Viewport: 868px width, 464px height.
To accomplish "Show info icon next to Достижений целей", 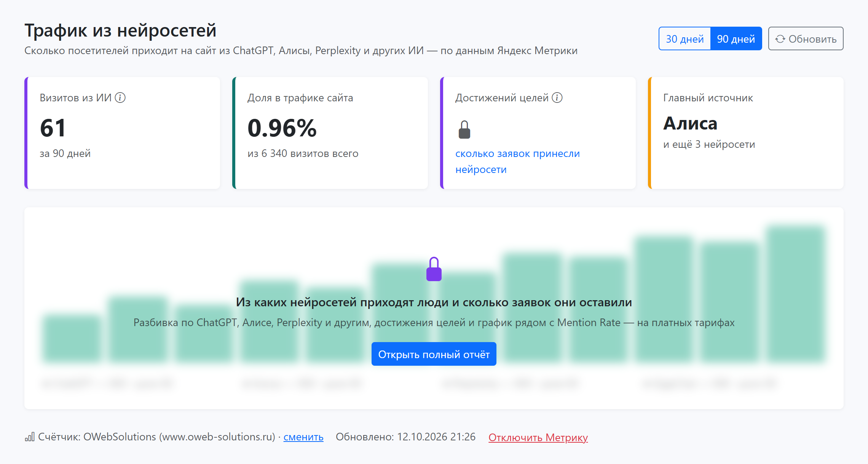I will [x=557, y=98].
